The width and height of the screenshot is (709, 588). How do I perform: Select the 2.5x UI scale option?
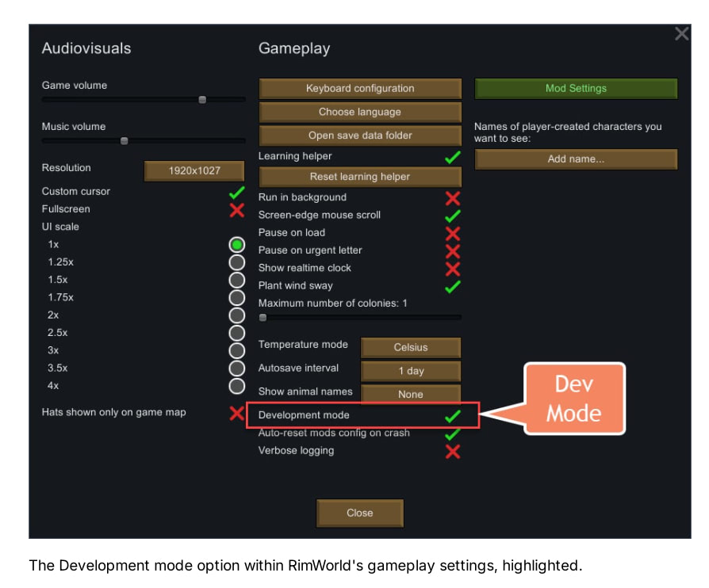(x=236, y=333)
